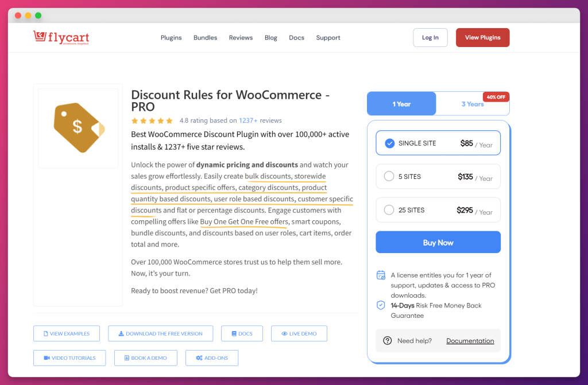Click the Flycart logo
588x385 pixels.
(x=61, y=37)
